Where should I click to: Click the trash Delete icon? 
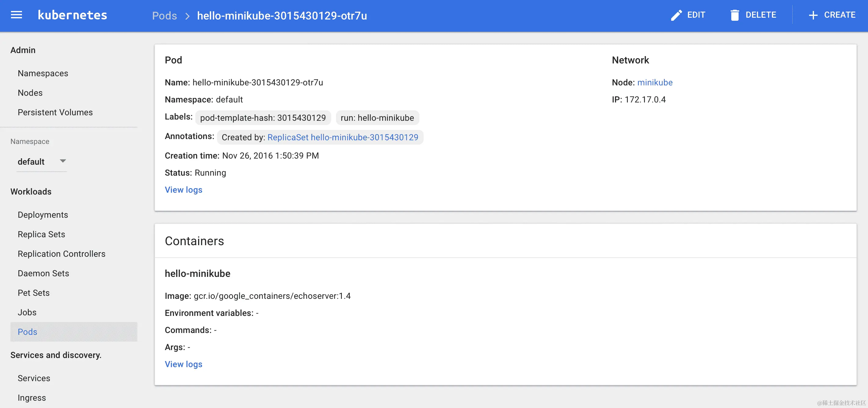pyautogui.click(x=735, y=15)
